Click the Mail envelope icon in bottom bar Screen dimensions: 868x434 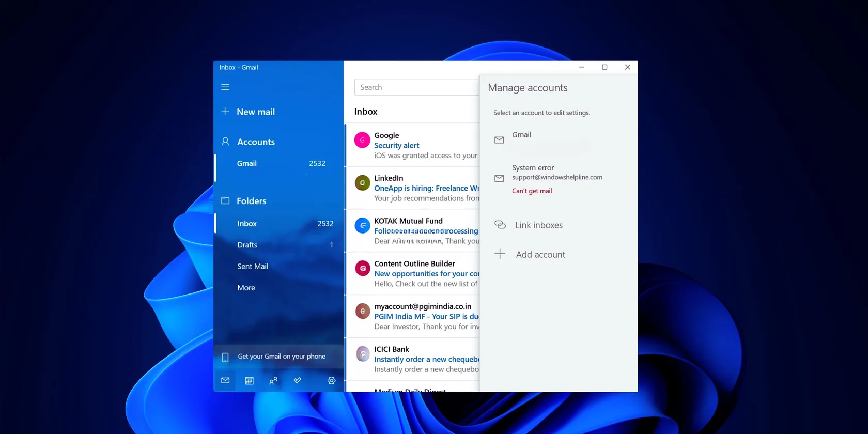tap(225, 381)
